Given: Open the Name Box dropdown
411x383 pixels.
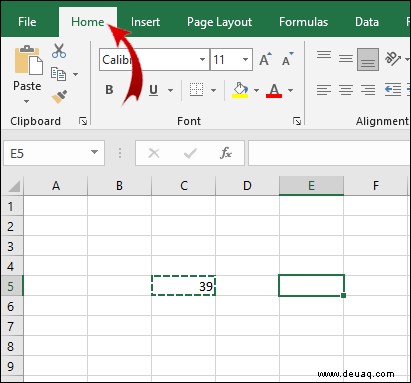Looking at the screenshot, I should [x=94, y=152].
